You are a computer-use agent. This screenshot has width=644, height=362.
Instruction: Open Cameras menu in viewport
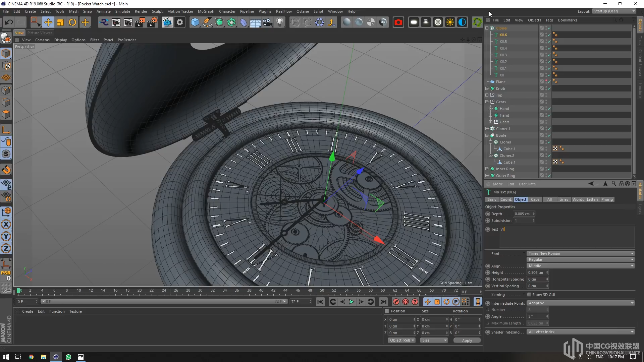click(x=42, y=40)
